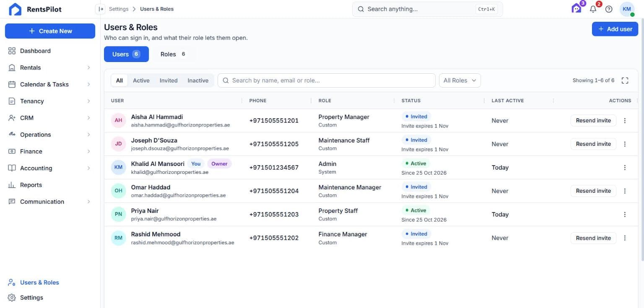Image resolution: width=644 pixels, height=308 pixels.
Task: Click the RentsPilot house logo icon
Action: tap(15, 9)
